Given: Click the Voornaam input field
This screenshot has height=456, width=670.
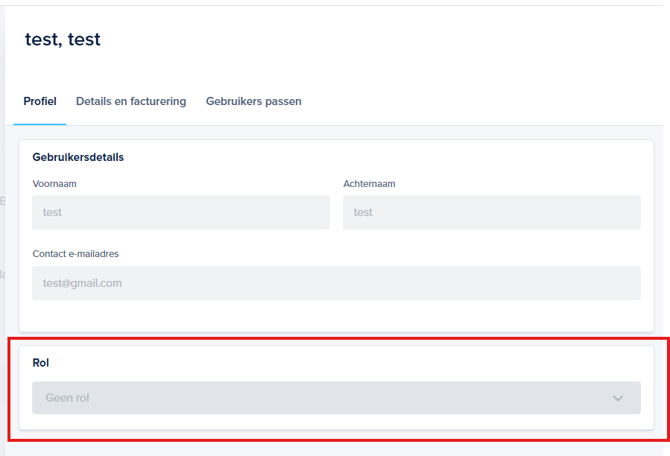Looking at the screenshot, I should point(180,212).
